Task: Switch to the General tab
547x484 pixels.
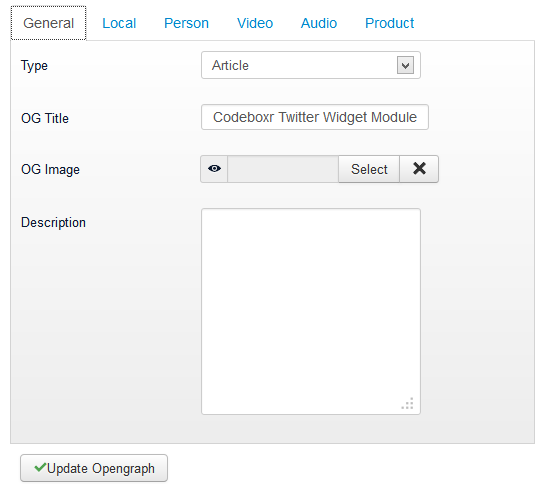Action: tap(48, 23)
